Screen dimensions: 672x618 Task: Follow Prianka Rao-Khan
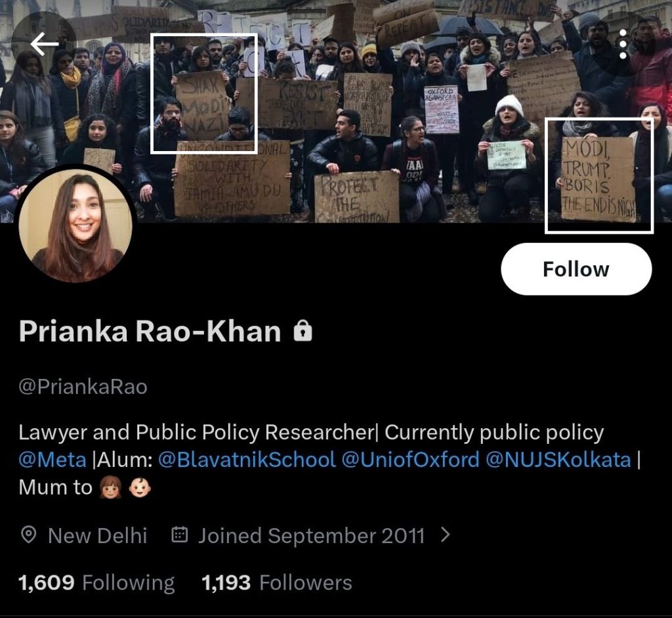(x=576, y=269)
